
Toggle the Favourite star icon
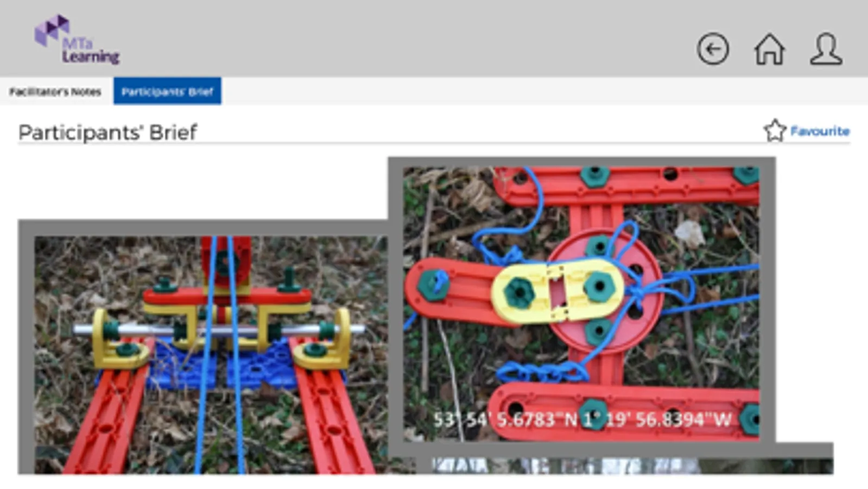pyautogui.click(x=775, y=130)
